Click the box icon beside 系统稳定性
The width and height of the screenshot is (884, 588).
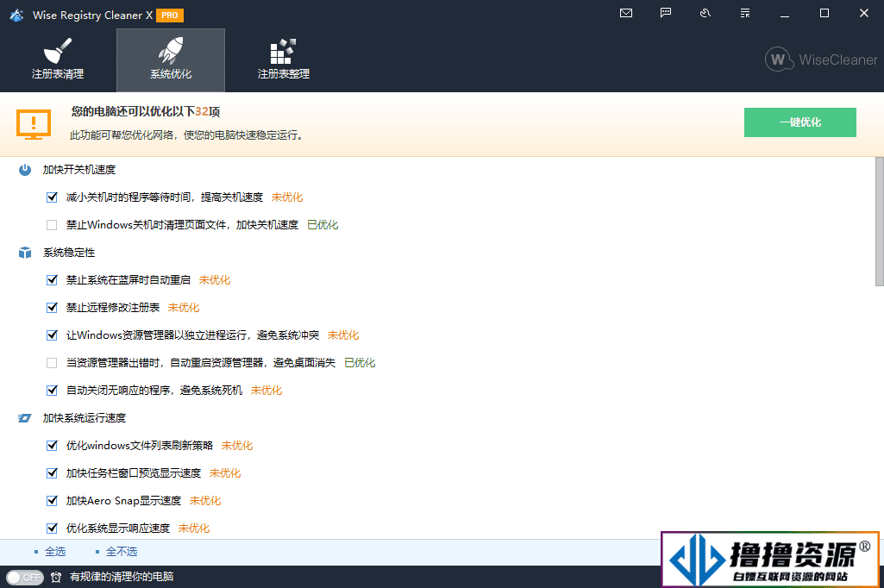[x=25, y=253]
